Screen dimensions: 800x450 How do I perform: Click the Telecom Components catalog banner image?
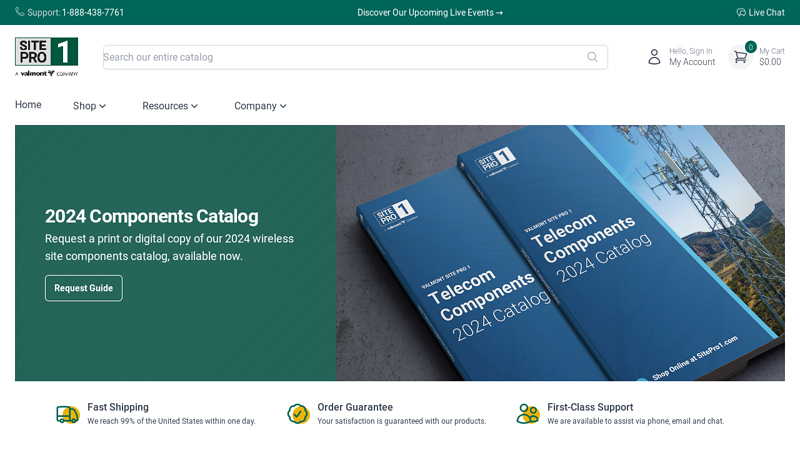tap(560, 253)
